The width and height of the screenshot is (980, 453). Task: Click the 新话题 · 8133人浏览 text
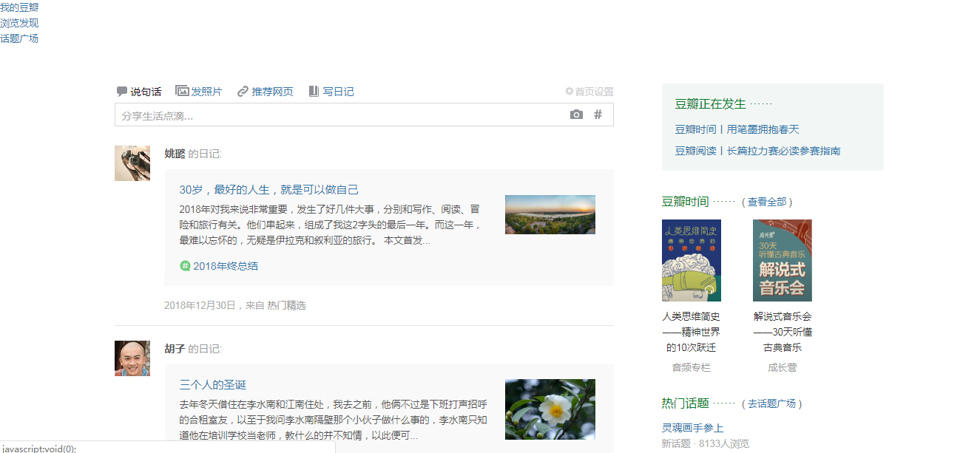pyautogui.click(x=705, y=443)
